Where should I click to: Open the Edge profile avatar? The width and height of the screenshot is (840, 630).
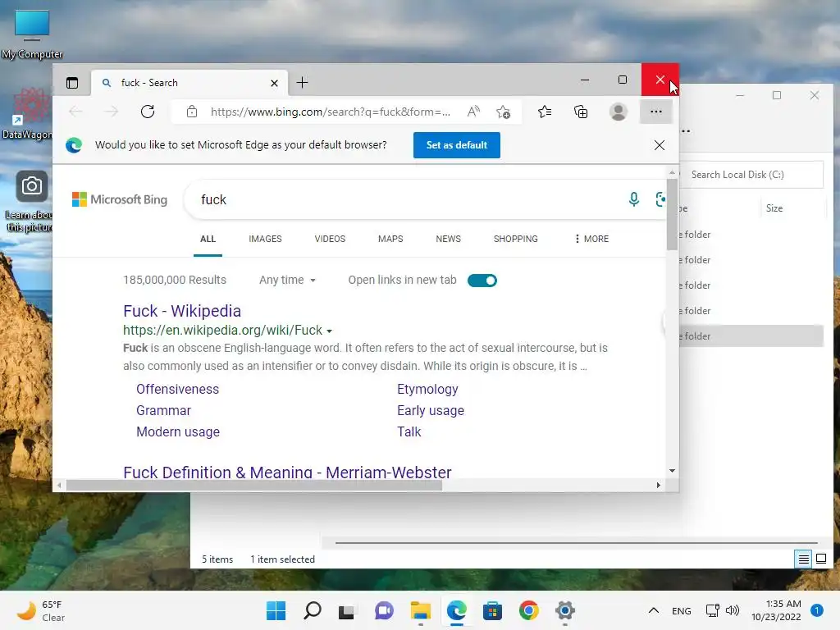(619, 112)
